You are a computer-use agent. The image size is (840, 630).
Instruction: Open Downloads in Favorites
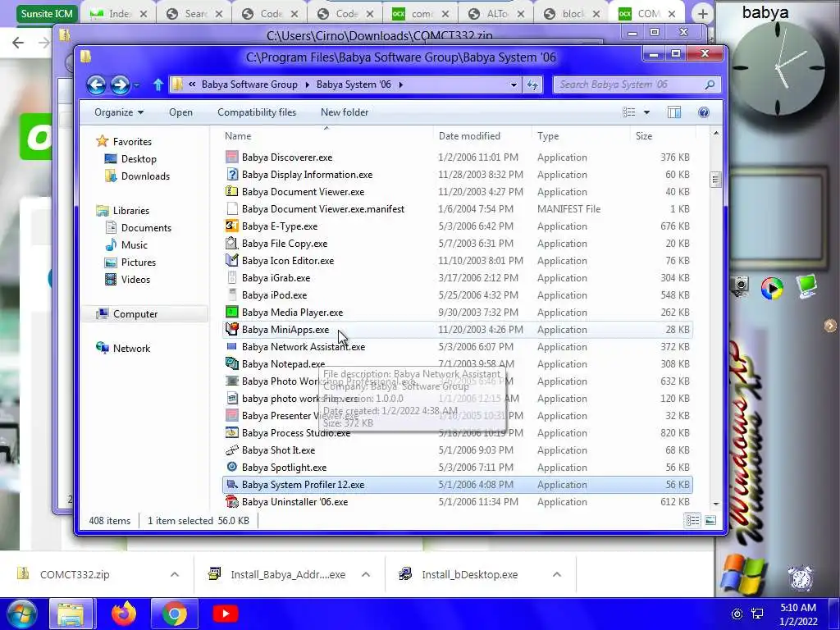point(137,176)
